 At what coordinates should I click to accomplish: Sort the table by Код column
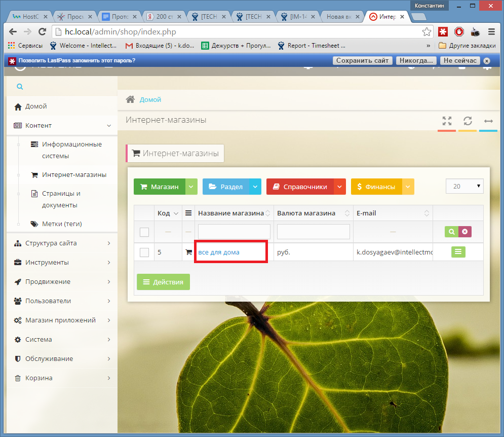click(x=168, y=213)
